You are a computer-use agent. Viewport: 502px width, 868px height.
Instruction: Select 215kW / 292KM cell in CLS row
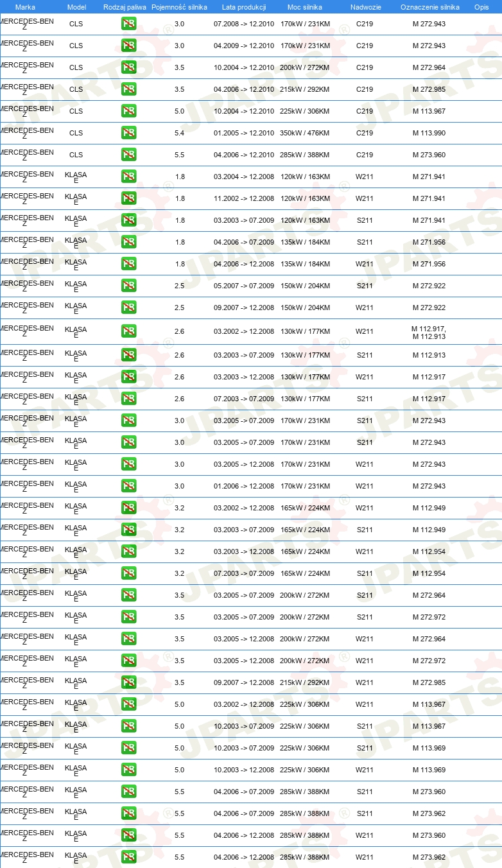[x=305, y=89]
